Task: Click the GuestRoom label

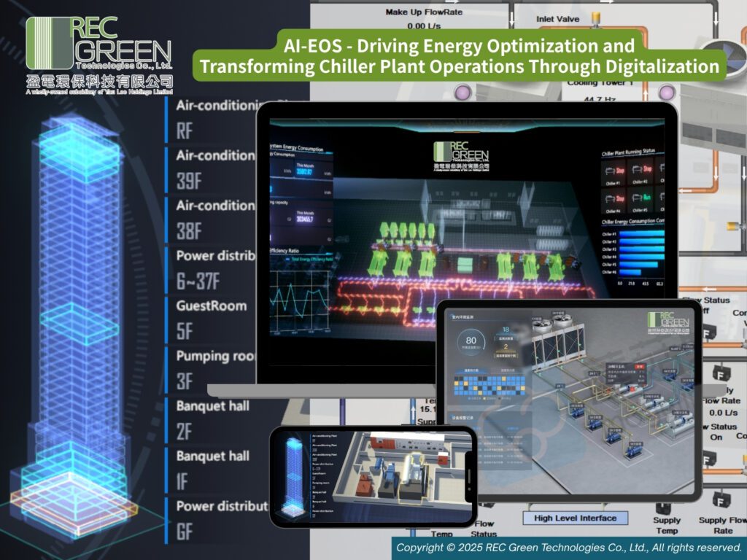Action: point(212,306)
